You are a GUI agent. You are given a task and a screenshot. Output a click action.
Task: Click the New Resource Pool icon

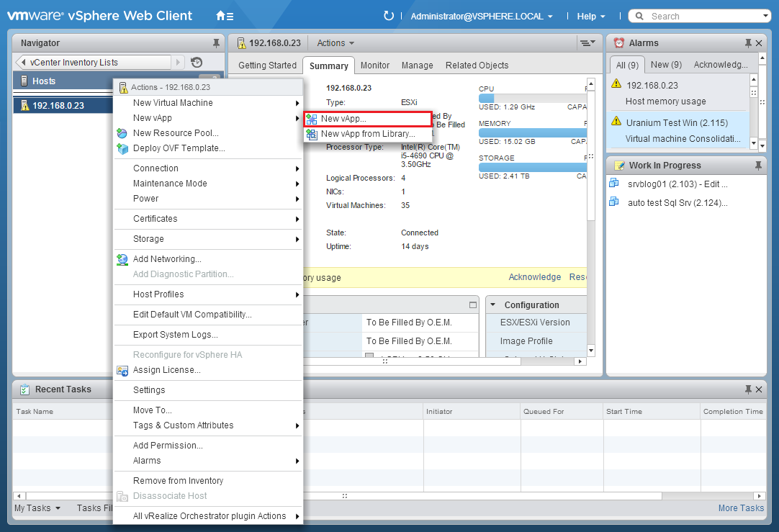point(122,133)
